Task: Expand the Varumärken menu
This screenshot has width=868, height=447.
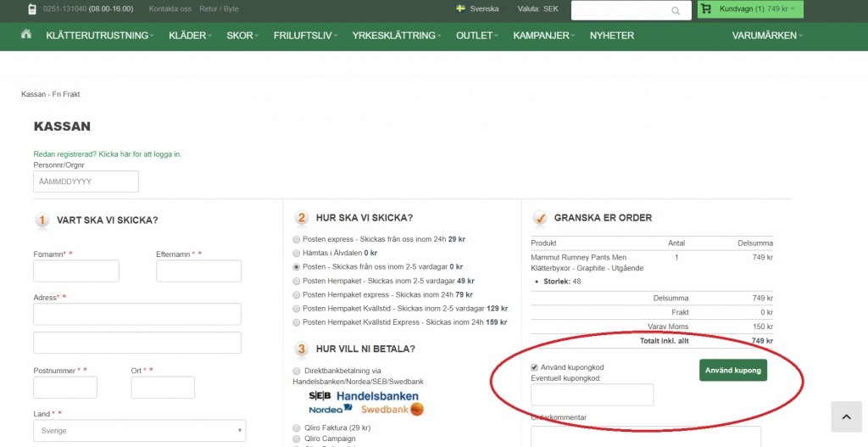Action: (x=767, y=36)
